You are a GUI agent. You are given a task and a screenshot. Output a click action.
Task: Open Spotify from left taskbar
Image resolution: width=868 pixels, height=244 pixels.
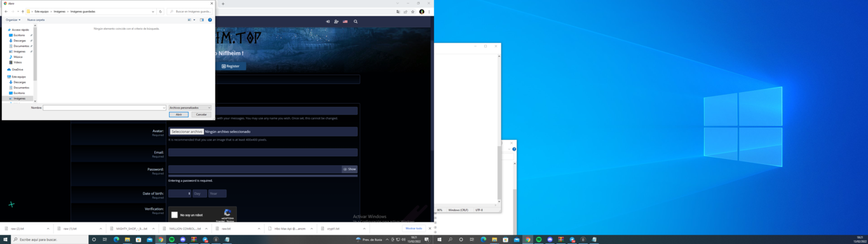[x=172, y=240]
